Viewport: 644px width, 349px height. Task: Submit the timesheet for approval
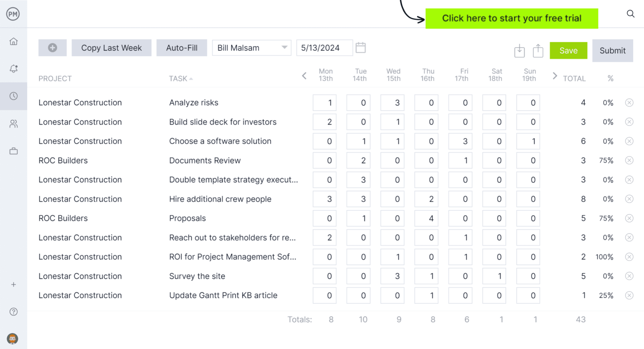click(613, 50)
